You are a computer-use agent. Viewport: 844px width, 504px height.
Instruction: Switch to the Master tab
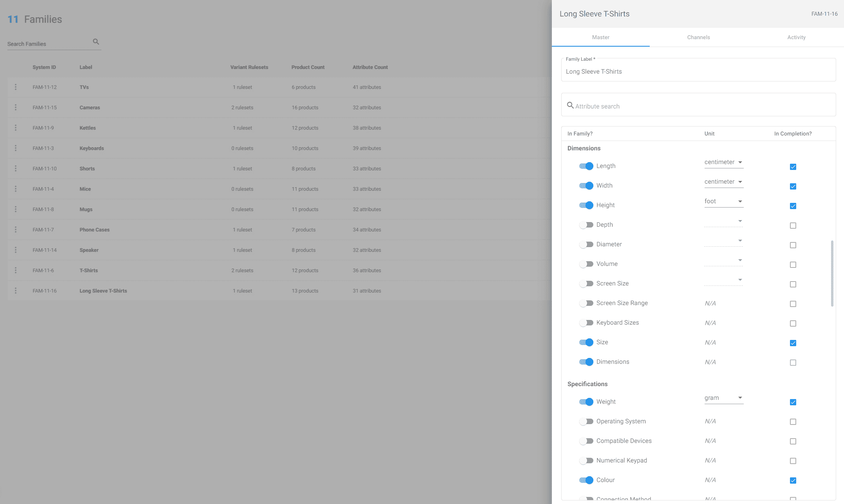coord(601,37)
